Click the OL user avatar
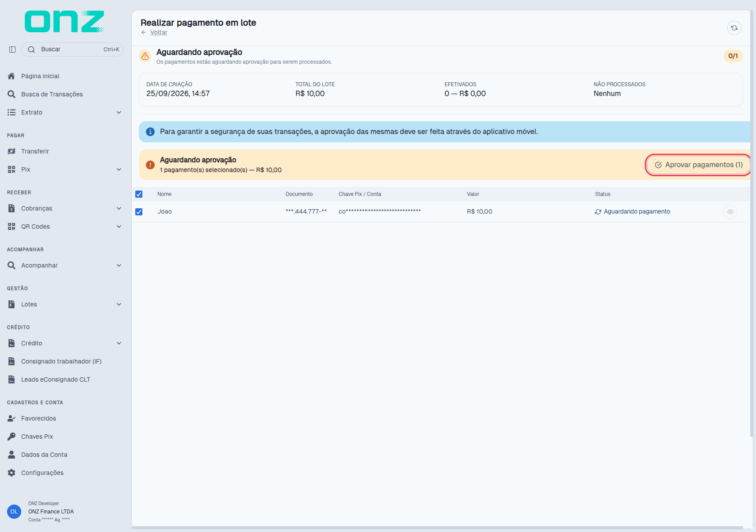 (x=14, y=512)
